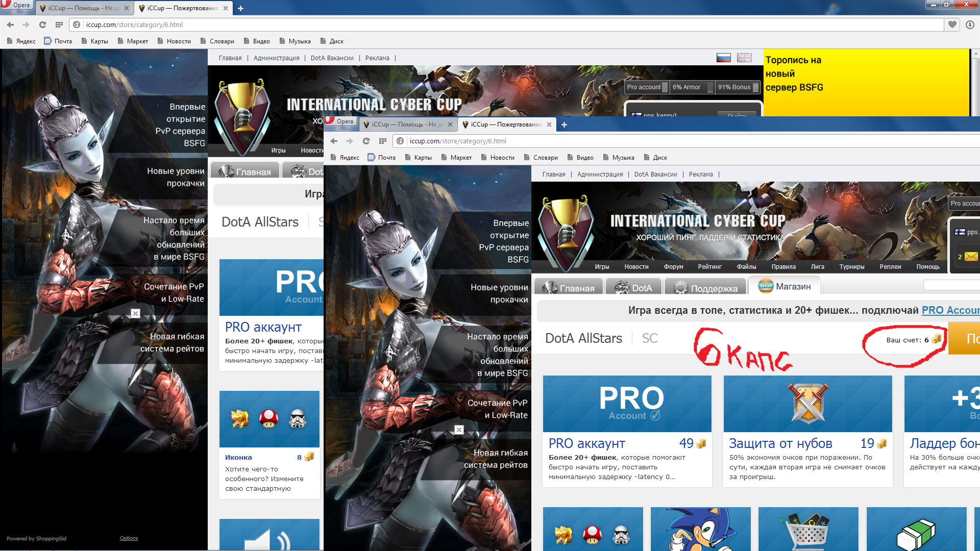This screenshot has width=980, height=551.
Task: Open downloads icon at outer toolbar's right end
Action: (x=970, y=24)
